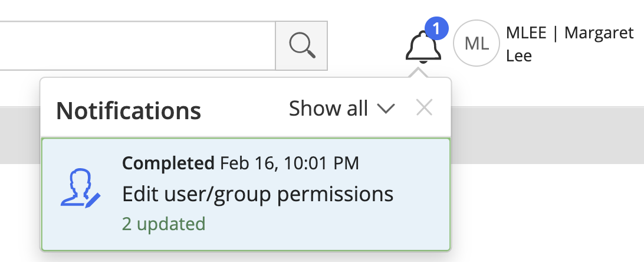Image resolution: width=644 pixels, height=262 pixels.
Task: Click the Lee surname text beside avatar
Action: [x=519, y=56]
